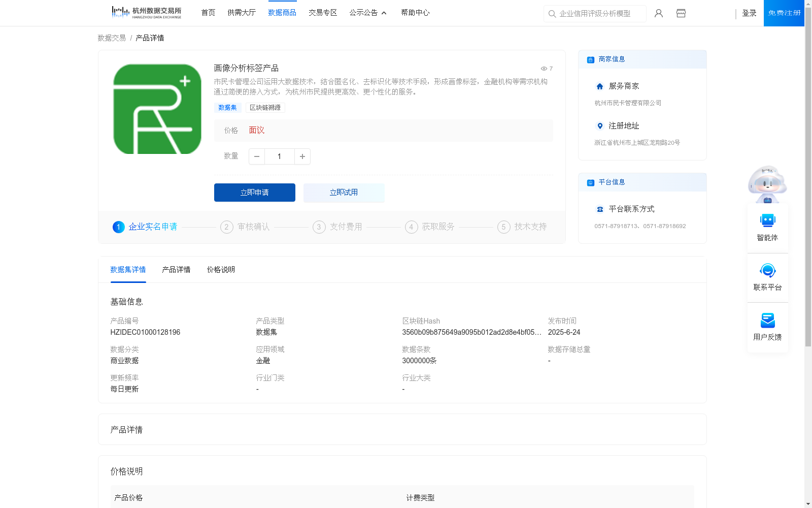Decrease quantity with minus button
The height and width of the screenshot is (508, 812).
(x=257, y=156)
